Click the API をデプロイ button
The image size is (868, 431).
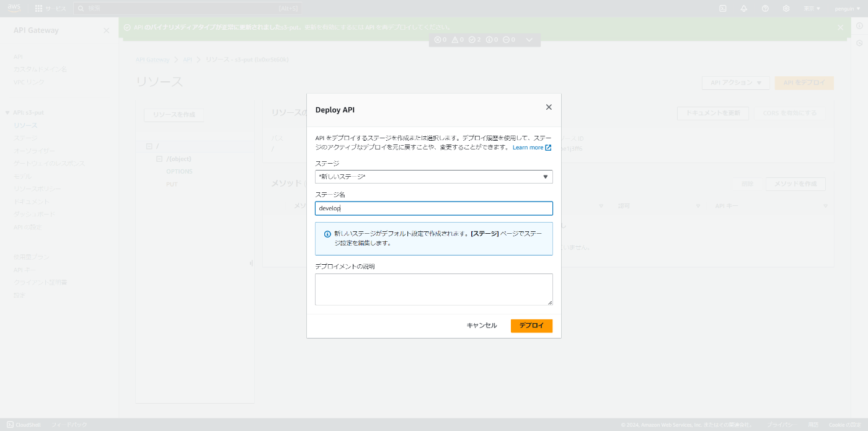click(x=804, y=82)
